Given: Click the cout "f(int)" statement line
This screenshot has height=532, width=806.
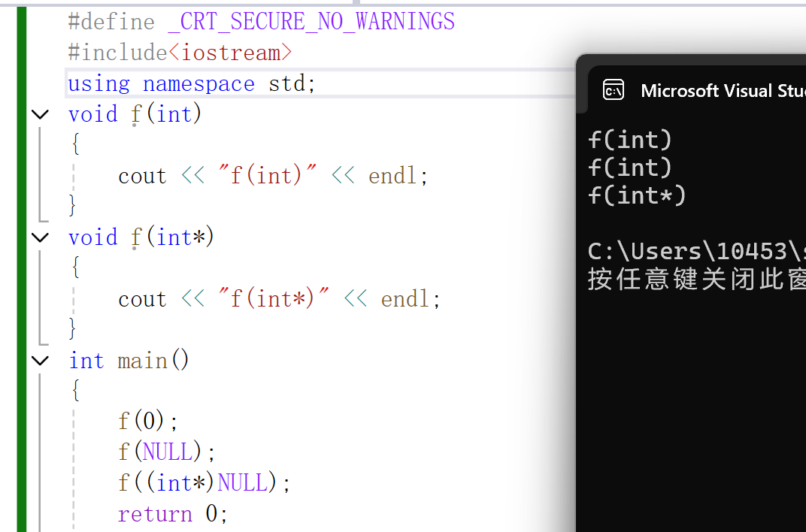Looking at the screenshot, I should 273,176.
